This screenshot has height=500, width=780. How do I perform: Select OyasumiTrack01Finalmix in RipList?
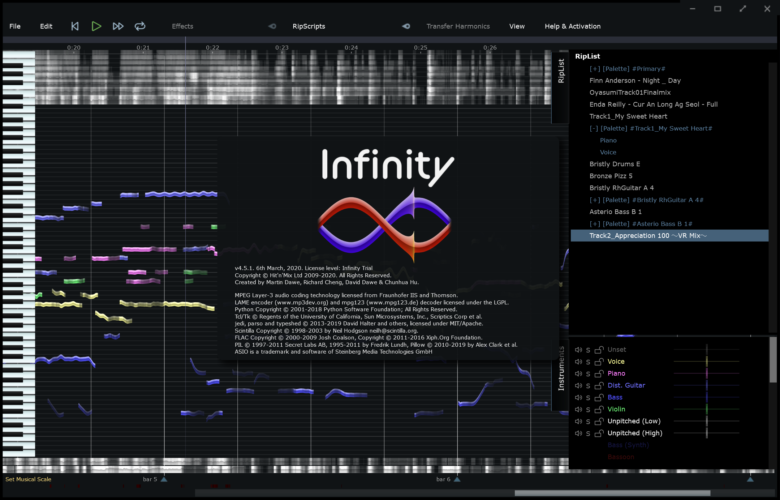pos(630,93)
